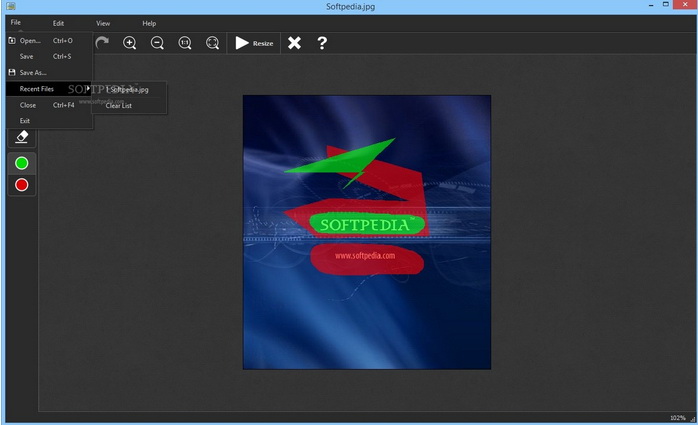
Task: Select the red marker color
Action: pos(22,185)
